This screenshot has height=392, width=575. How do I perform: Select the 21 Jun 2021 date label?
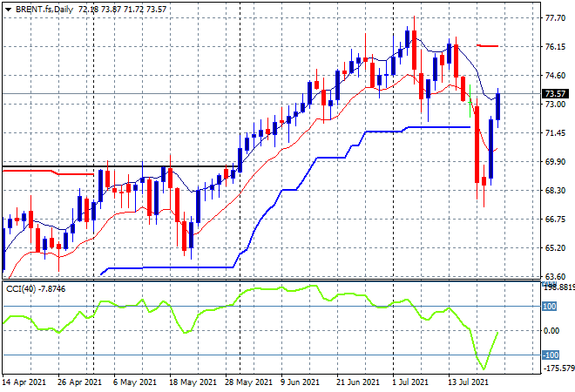coord(358,382)
